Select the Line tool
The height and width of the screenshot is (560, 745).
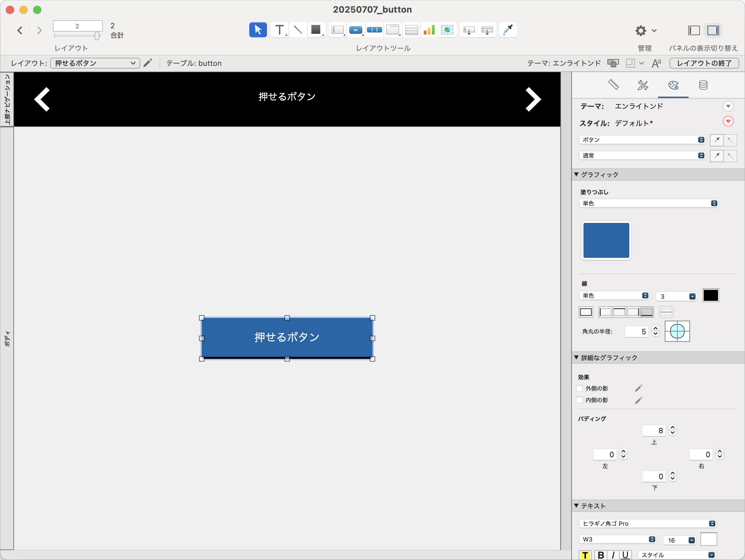(298, 30)
